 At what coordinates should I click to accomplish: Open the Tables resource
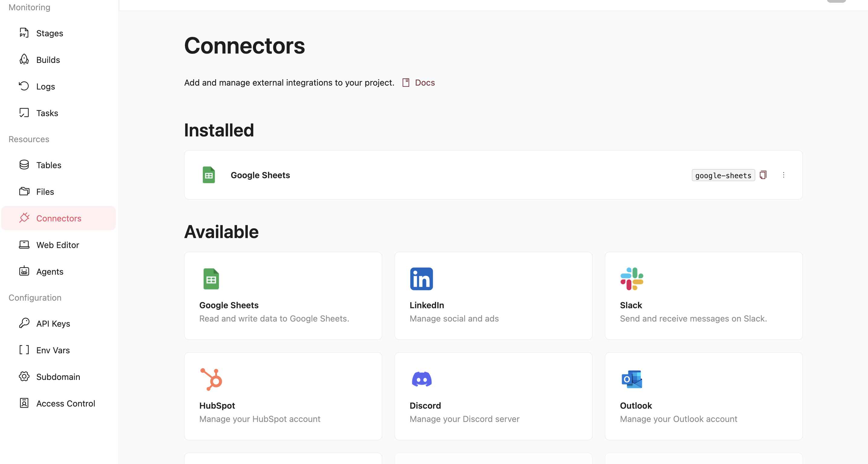58,165
